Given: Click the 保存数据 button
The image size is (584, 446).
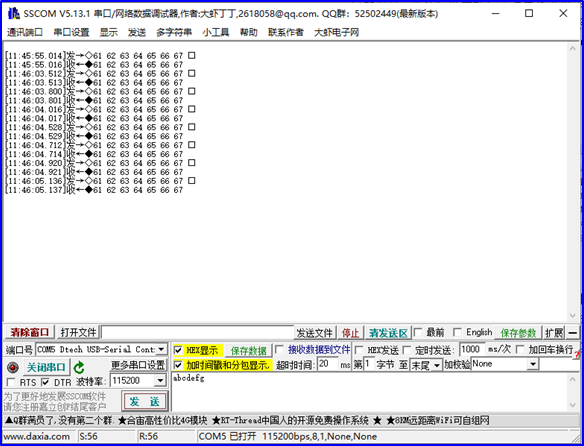Looking at the screenshot, I should 248,351.
